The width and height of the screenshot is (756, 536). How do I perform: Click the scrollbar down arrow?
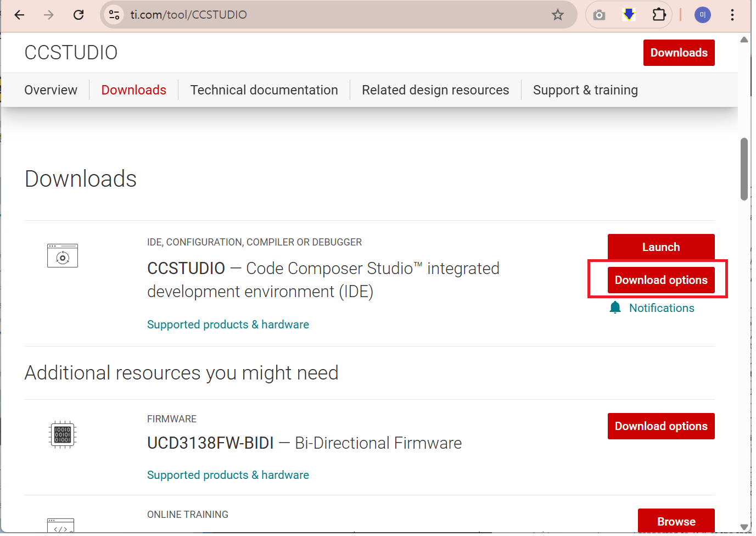(x=744, y=527)
